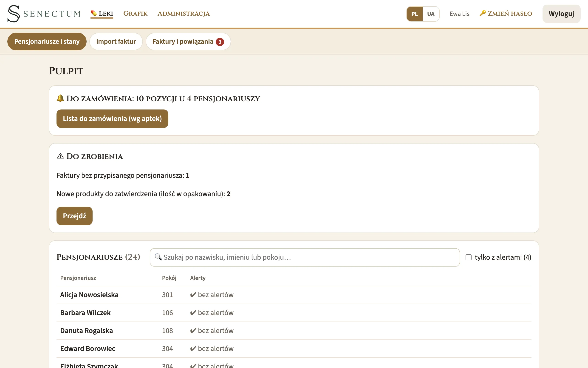The height and width of the screenshot is (368, 588).
Task: Click the warning triangle by Do zrobienia
Action: point(60,156)
